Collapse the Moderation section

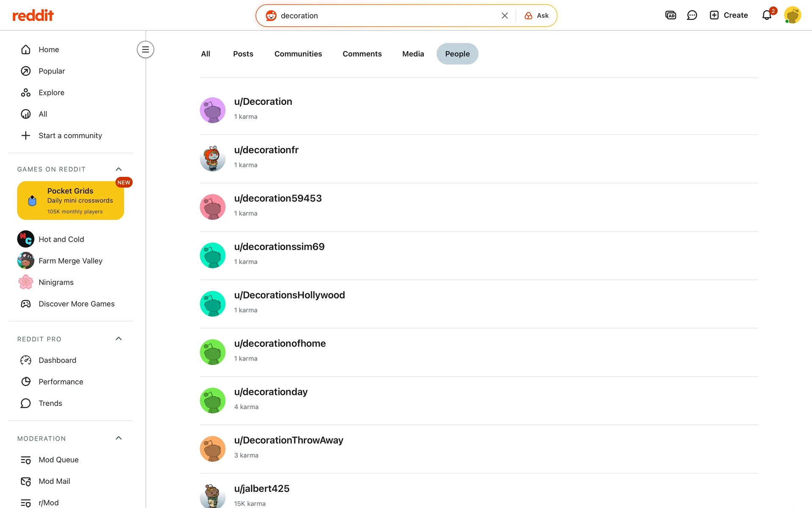tap(118, 438)
